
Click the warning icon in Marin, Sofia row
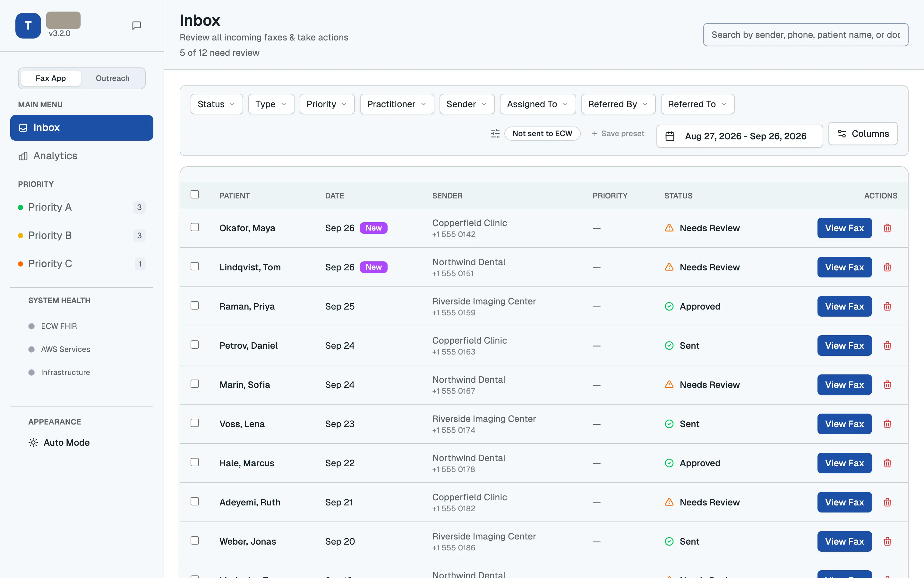669,385
